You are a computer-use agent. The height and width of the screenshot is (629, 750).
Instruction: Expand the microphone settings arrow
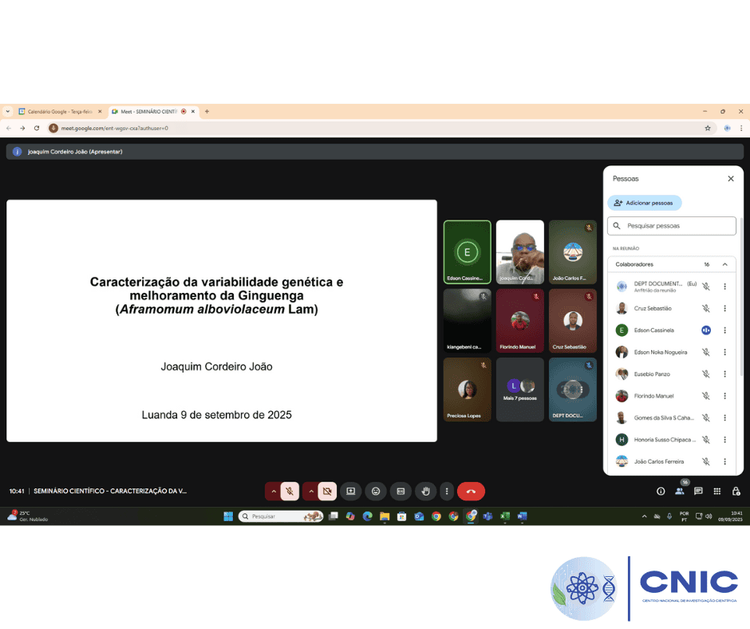click(273, 491)
